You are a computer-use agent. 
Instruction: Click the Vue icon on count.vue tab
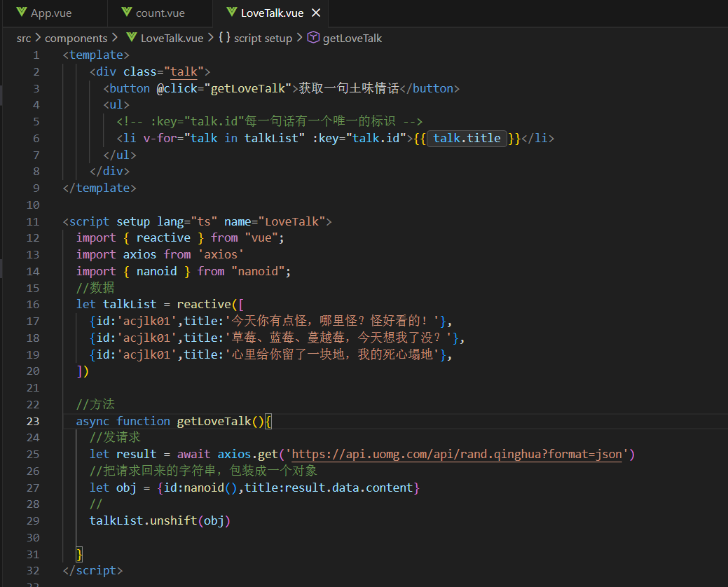click(x=127, y=12)
